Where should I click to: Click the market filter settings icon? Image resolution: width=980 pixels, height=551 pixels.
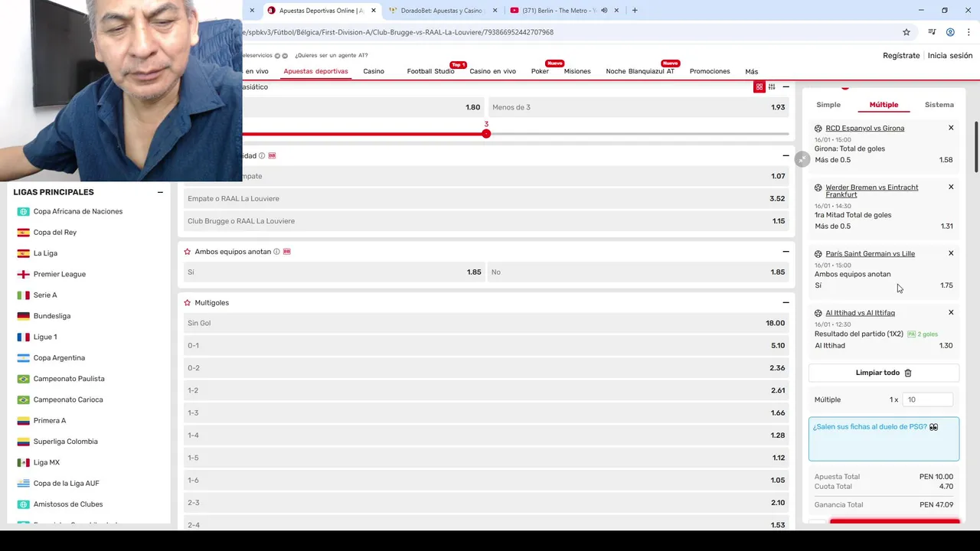point(772,86)
